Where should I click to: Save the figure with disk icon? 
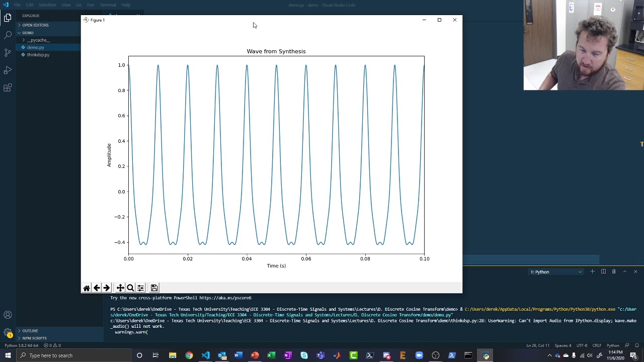[154, 288]
